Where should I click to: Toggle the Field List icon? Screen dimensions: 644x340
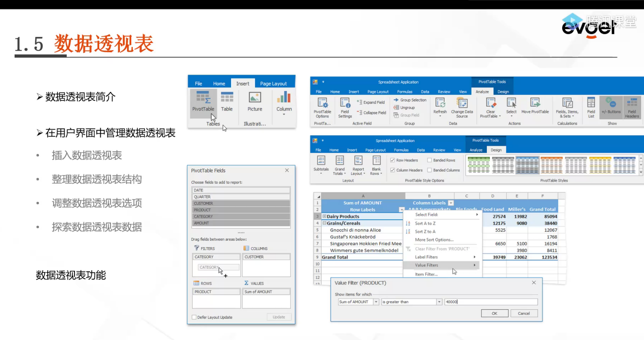pos(591,108)
